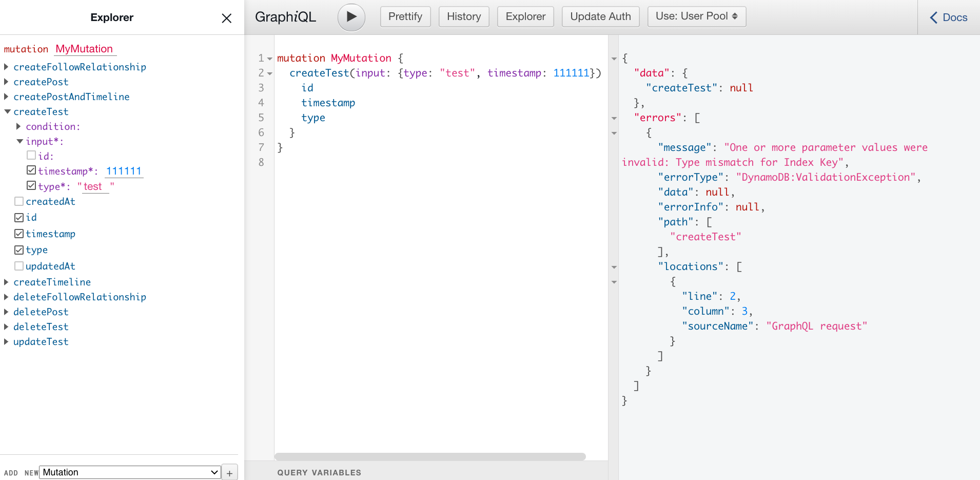This screenshot has height=480, width=980.
Task: Edit the timestamp value 111111
Action: click(124, 171)
